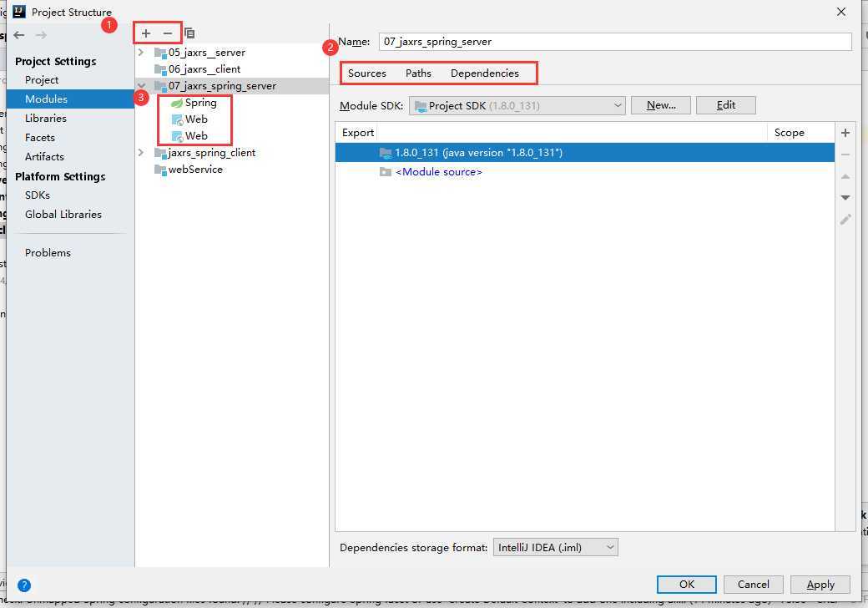Click the Apply button
The height and width of the screenshot is (608, 868).
[x=820, y=584]
